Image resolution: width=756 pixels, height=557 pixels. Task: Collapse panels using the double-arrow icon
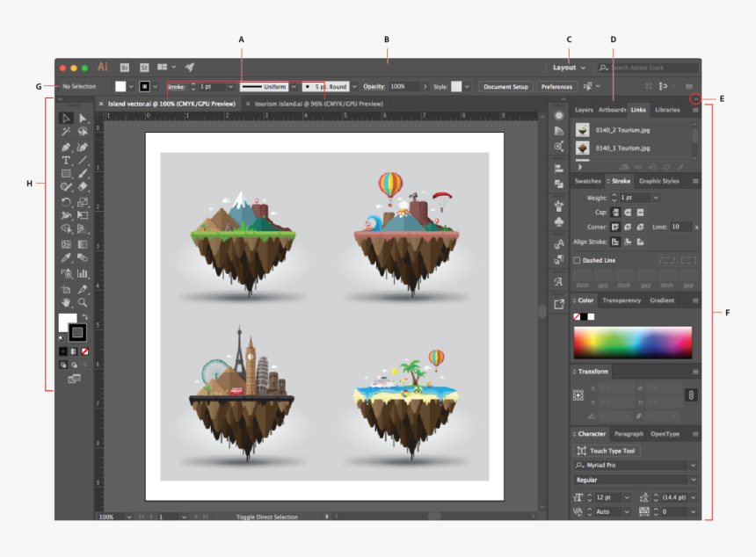tap(694, 99)
